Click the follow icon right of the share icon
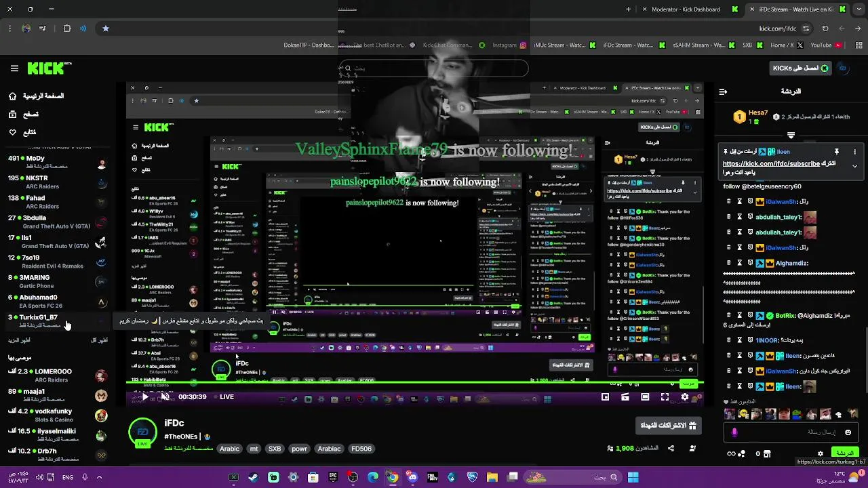 tap(692, 448)
